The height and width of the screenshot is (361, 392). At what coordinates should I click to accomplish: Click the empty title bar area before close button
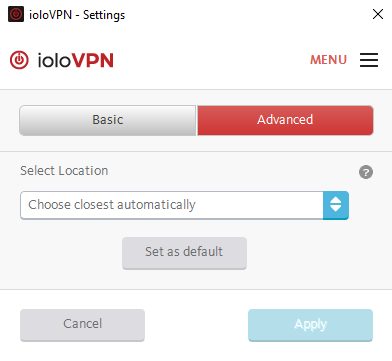tap(247, 14)
